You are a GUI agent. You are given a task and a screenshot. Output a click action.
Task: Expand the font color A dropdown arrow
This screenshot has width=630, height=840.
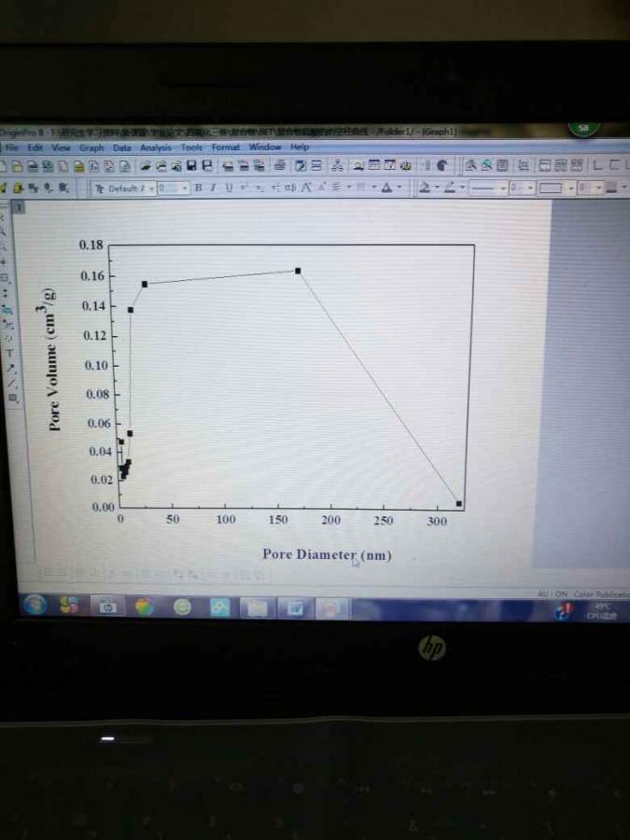399,188
